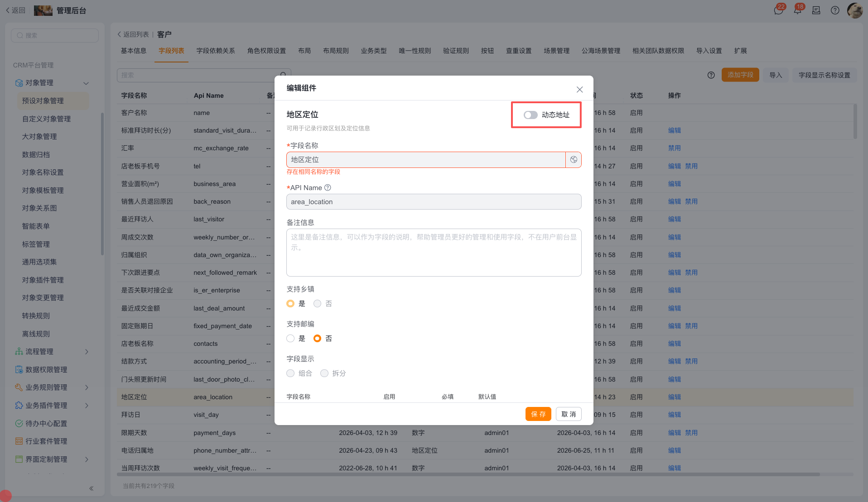868x502 pixels.
Task: Click the user avatar in top right
Action: (854, 10)
